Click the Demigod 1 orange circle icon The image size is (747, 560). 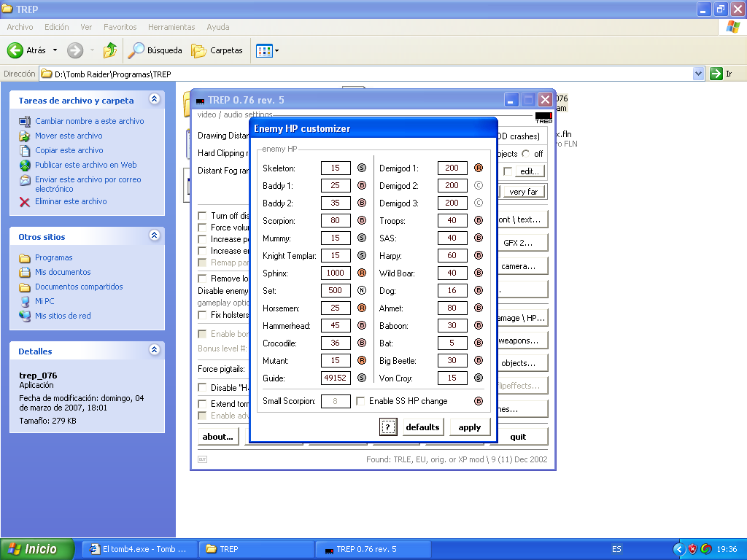click(479, 168)
